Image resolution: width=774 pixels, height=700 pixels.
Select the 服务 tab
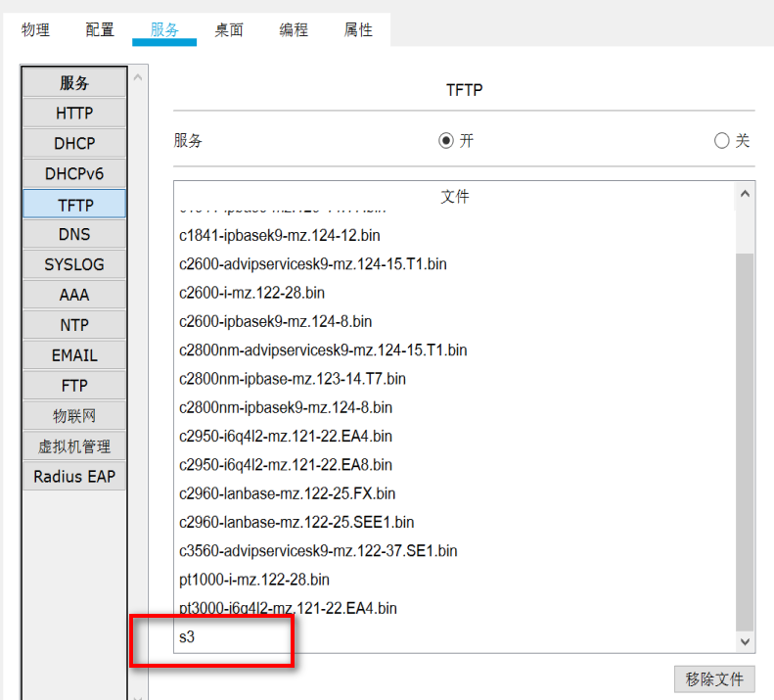(164, 29)
